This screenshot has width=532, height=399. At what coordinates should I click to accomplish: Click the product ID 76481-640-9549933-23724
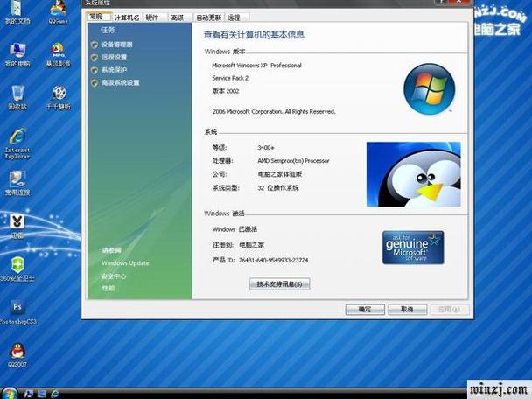click(x=274, y=260)
